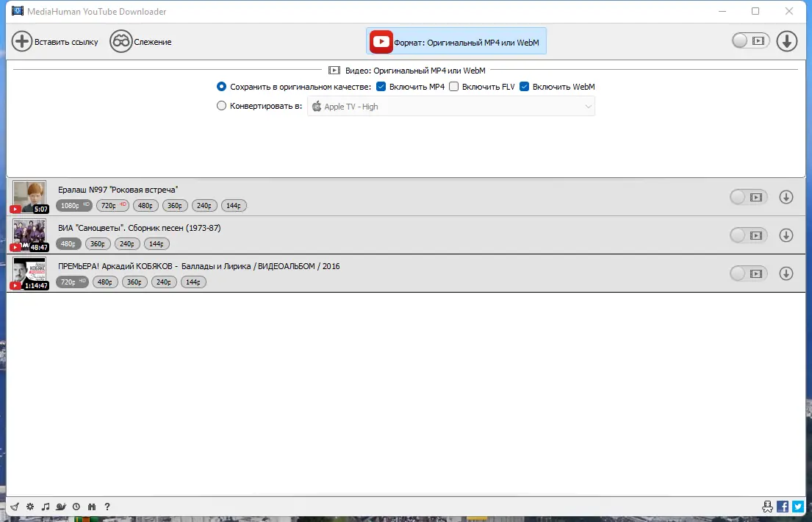Click the Facebook icon
The image size is (812, 522).
pos(783,507)
